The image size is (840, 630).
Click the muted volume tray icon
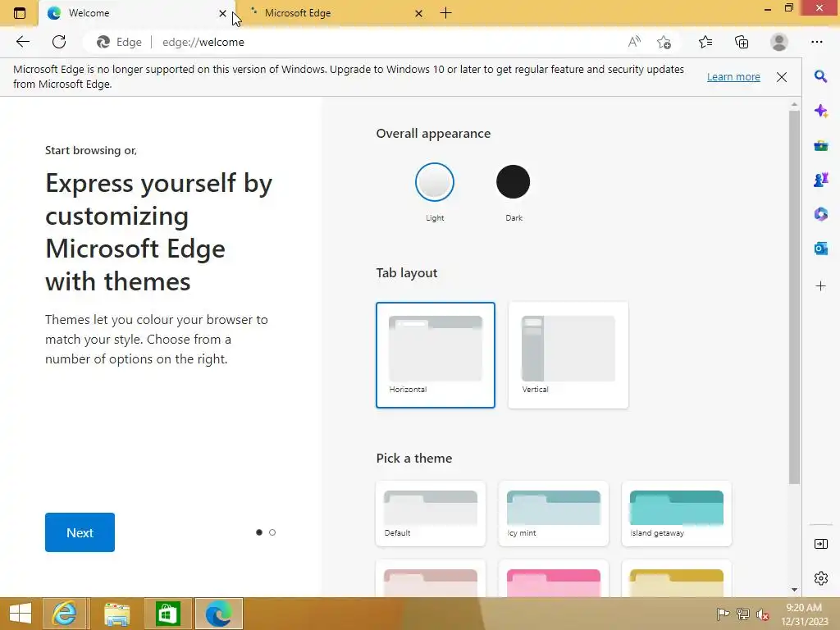coord(763,614)
